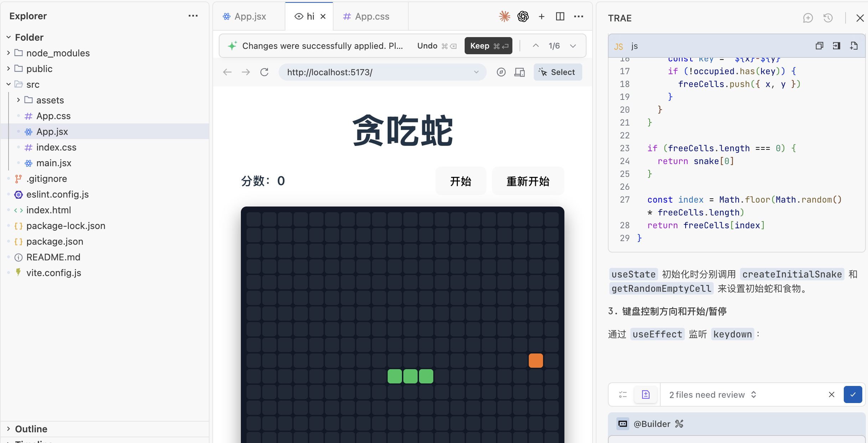
Task: Click the blue accept-all checkmark button
Action: [853, 394]
